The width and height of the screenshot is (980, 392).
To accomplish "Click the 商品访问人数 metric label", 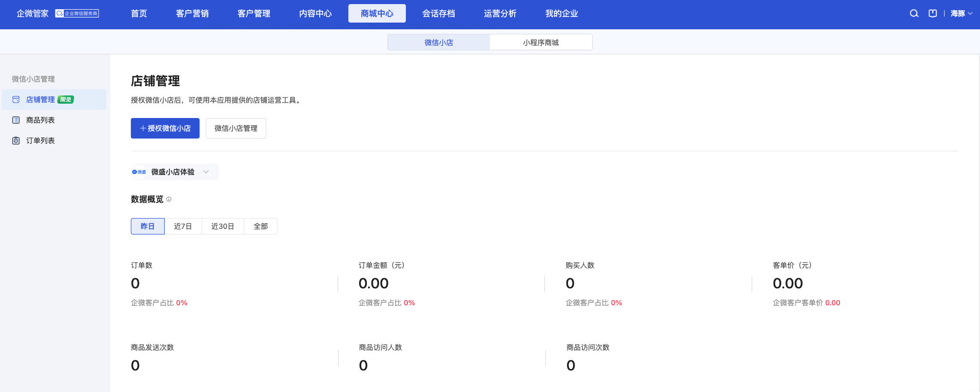I will pos(380,347).
